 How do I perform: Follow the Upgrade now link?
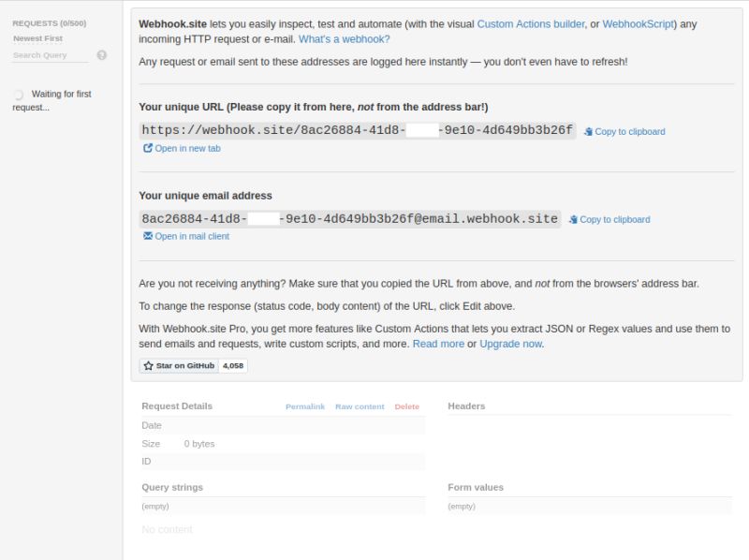(x=510, y=344)
